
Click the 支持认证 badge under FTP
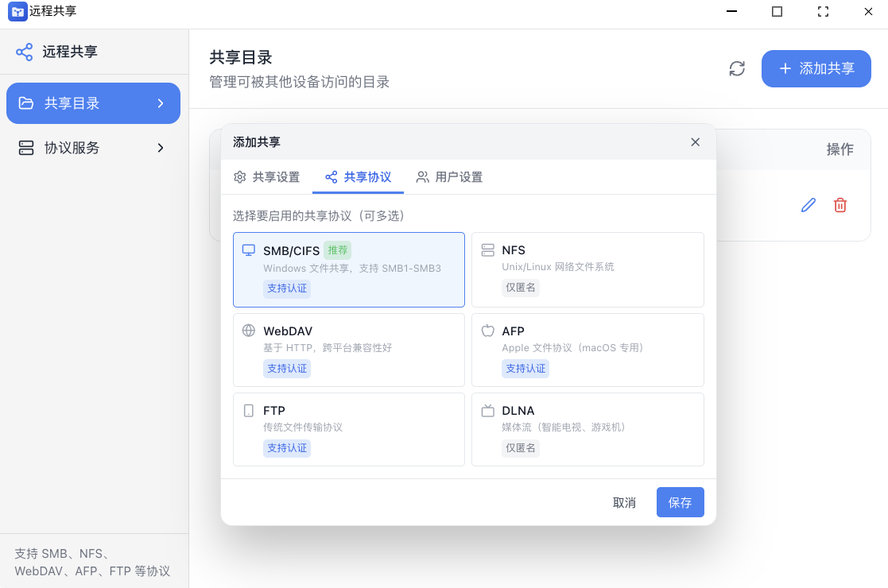(287, 448)
